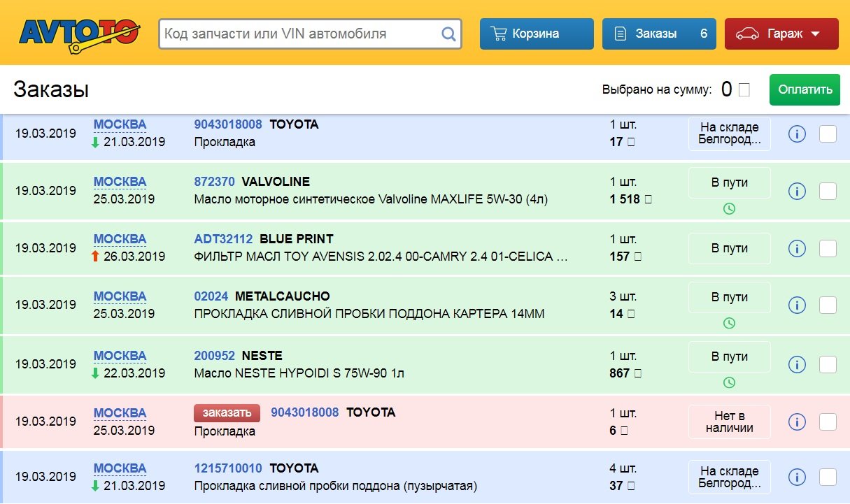Check the NESTE HYPOIDI order checkbox

[828, 364]
